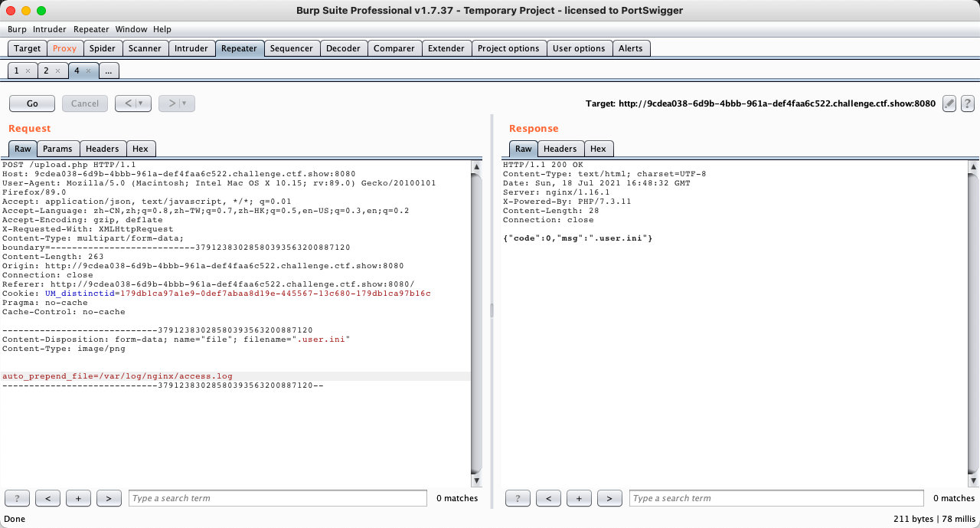The image size is (980, 528).
Task: Click response pane scrollbar down arrow
Action: 973,480
